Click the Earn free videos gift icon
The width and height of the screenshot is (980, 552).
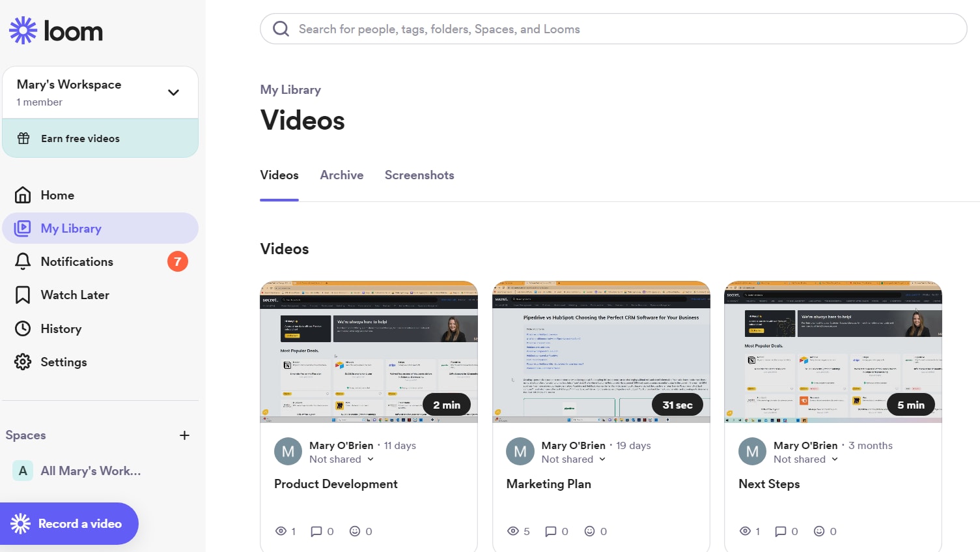pos(23,138)
